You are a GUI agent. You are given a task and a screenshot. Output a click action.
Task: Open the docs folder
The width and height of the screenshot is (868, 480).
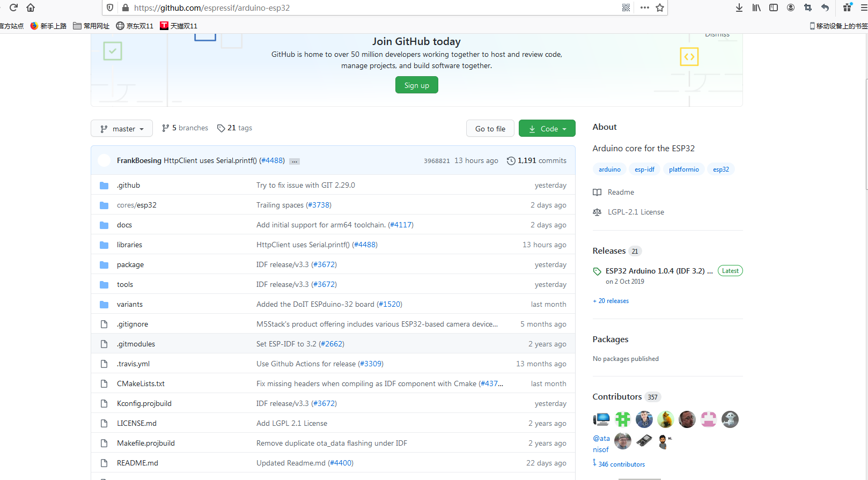pyautogui.click(x=124, y=225)
